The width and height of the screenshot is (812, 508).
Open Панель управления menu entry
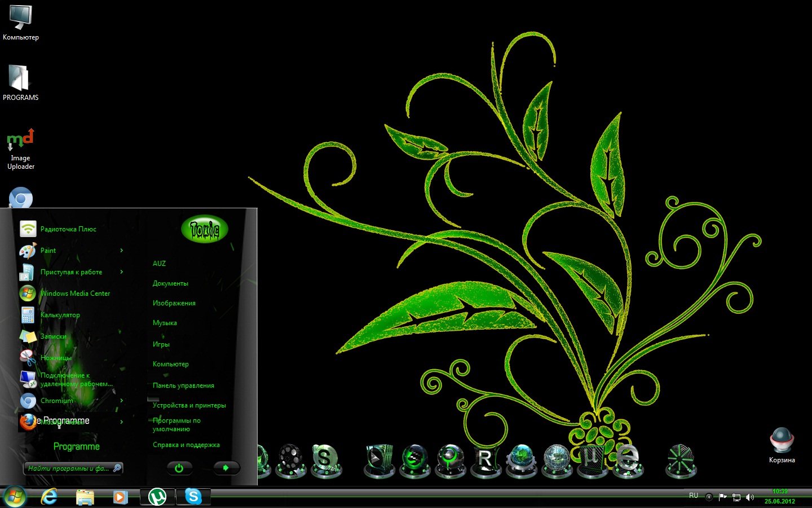183,386
